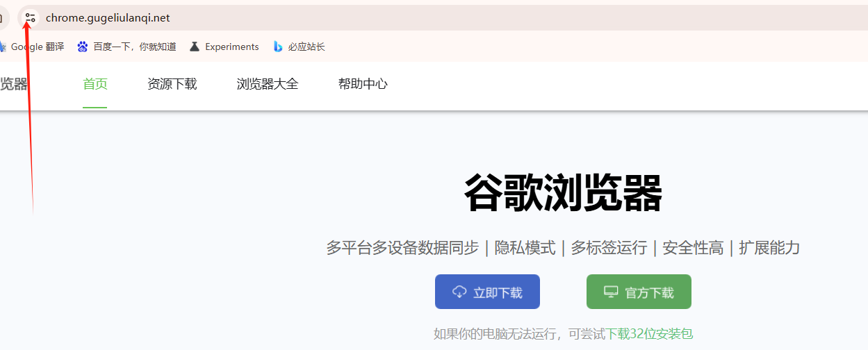The height and width of the screenshot is (350, 868).
Task: Click the 多标签运行 feature text
Action: click(x=609, y=248)
